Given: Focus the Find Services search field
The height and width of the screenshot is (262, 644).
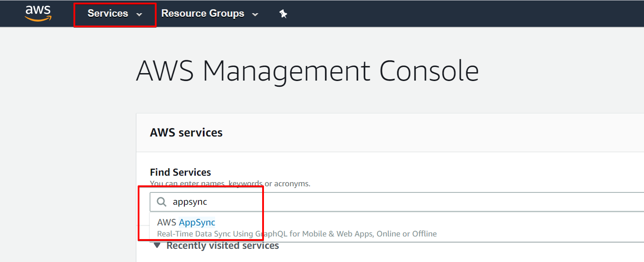Looking at the screenshot, I should coord(396,202).
